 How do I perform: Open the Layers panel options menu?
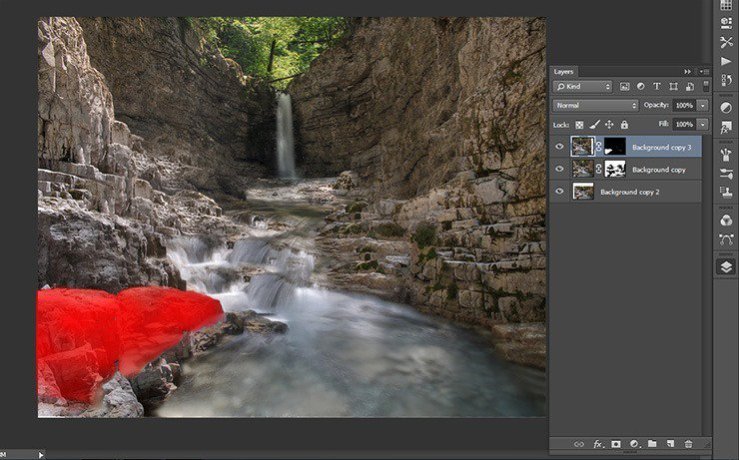tap(702, 72)
